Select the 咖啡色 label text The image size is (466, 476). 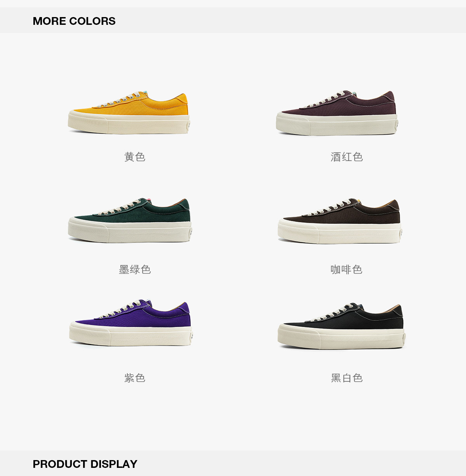pos(346,269)
